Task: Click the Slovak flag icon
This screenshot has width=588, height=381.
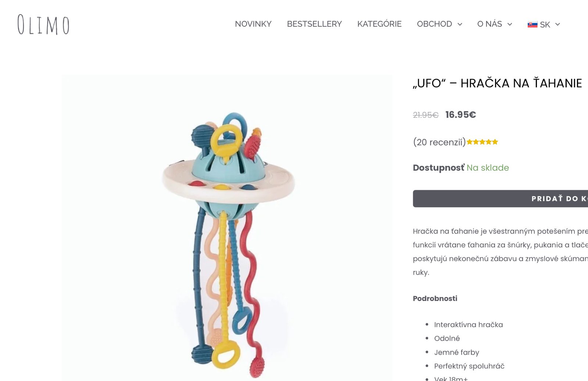Action: (533, 25)
